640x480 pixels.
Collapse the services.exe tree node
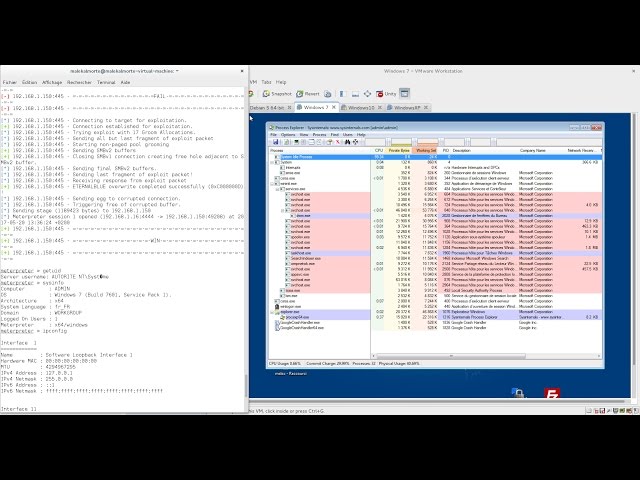click(x=277, y=189)
